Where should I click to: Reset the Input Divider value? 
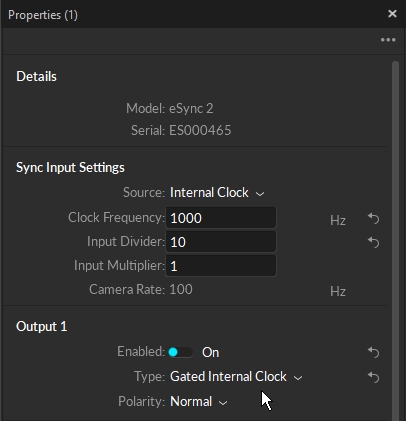pos(374,242)
